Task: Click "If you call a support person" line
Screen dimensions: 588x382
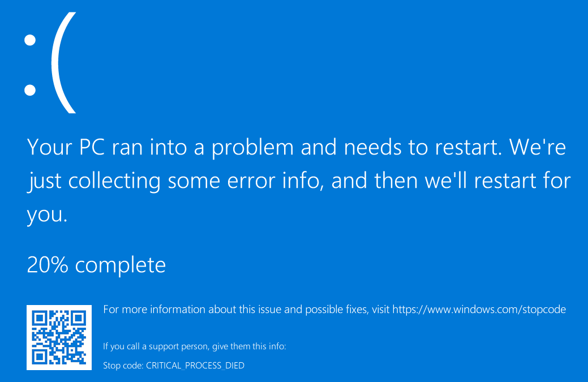Action: click(195, 346)
